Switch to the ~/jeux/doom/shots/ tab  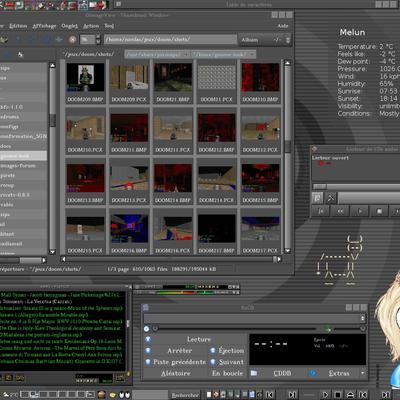click(x=88, y=54)
